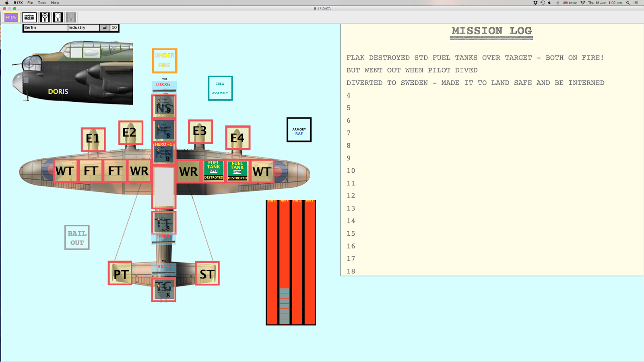The image size is (644, 362).
Task: Select the port wing tip WT tile
Action: coord(65,171)
